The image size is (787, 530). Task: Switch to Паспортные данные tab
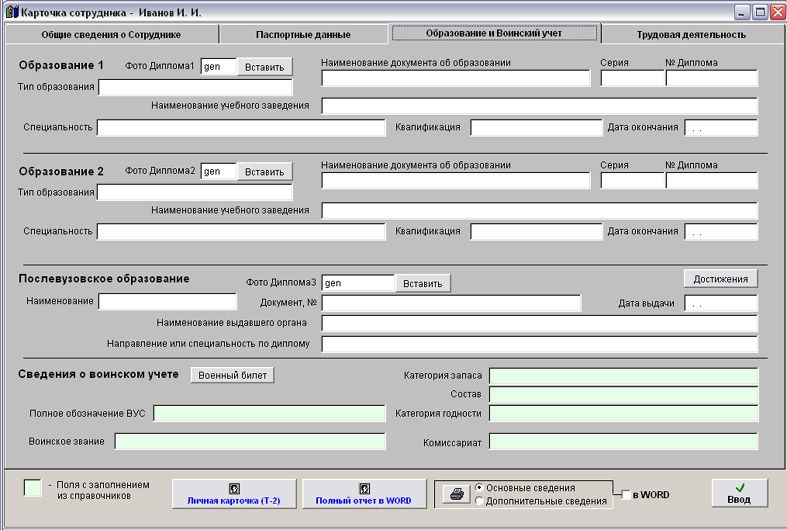point(303,34)
